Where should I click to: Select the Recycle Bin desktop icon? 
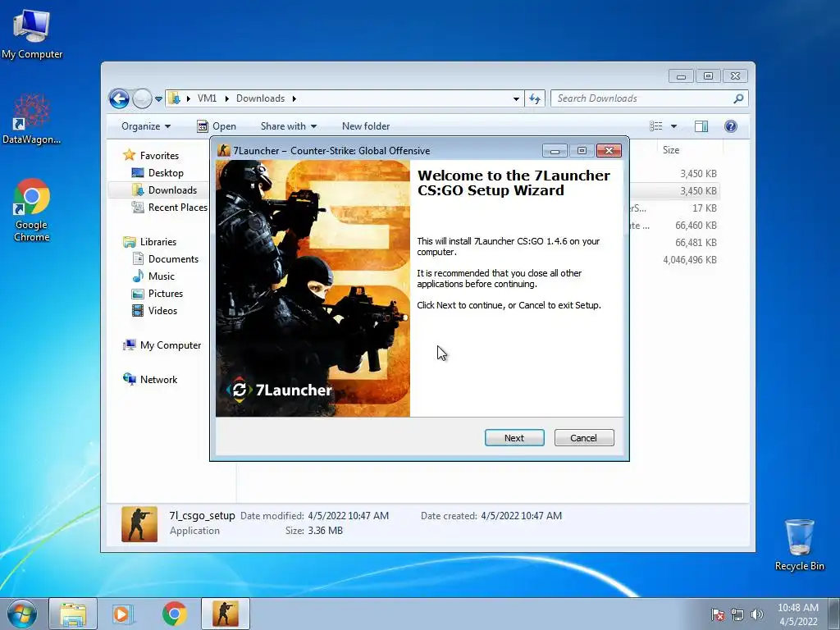tap(799, 545)
